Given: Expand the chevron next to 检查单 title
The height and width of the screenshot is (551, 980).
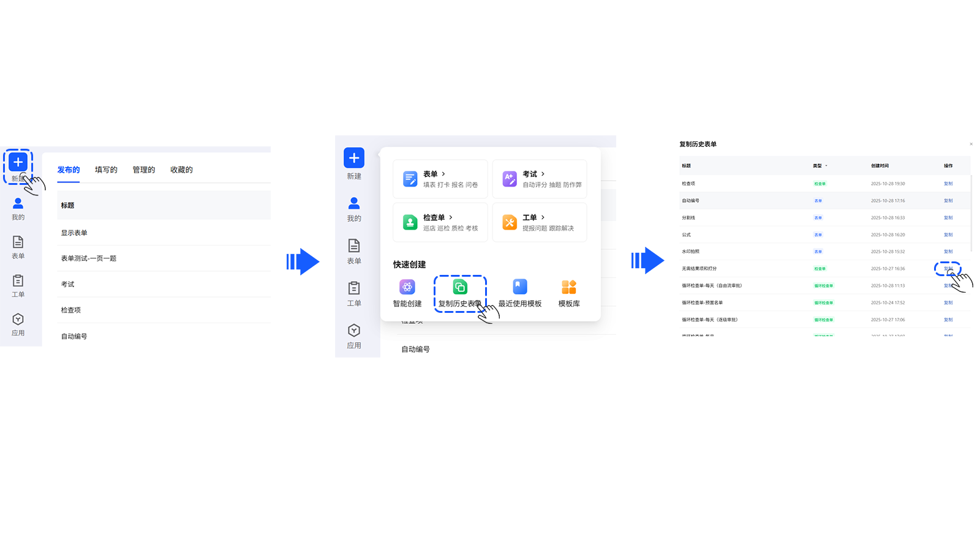Looking at the screenshot, I should (x=451, y=217).
